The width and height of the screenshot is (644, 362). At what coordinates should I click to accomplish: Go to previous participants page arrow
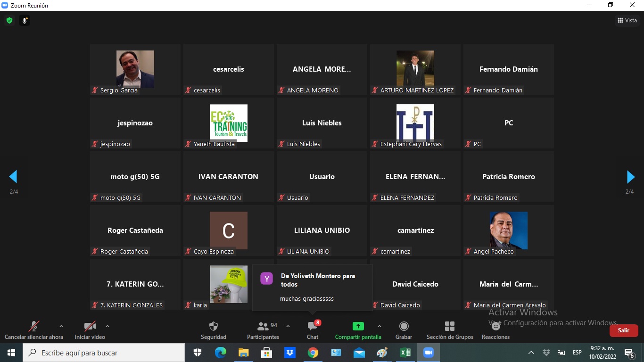coord(13,177)
